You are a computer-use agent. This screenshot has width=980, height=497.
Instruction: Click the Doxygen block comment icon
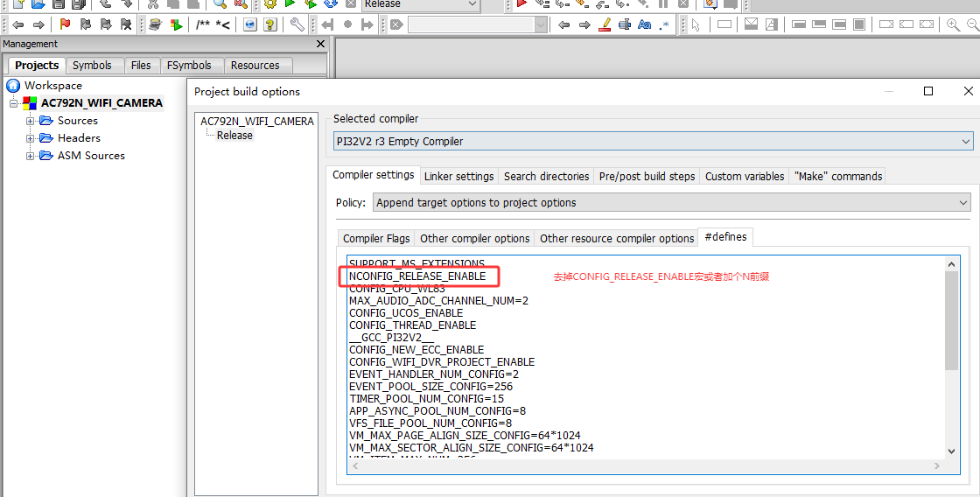202,24
